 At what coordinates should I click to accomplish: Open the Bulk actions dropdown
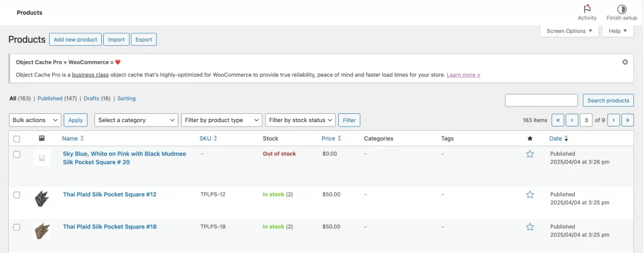point(35,120)
